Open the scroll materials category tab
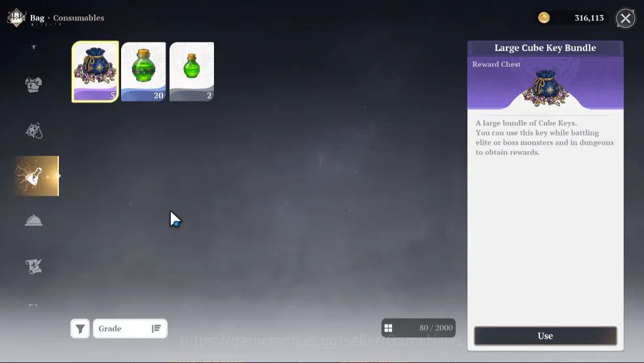The image size is (644, 363). point(33,267)
